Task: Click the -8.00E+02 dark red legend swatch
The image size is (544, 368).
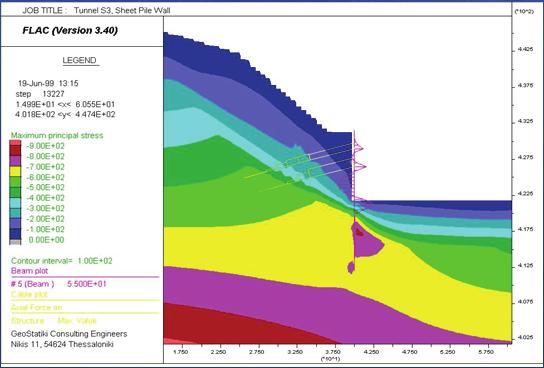Action: coord(15,151)
